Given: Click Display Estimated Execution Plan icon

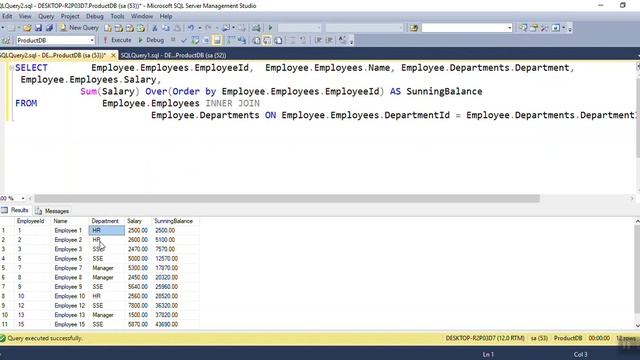Looking at the screenshot, I should pyautogui.click(x=195, y=40).
